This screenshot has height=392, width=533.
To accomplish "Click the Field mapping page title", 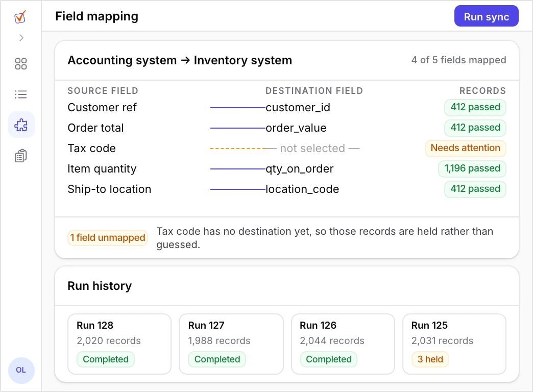I will (97, 16).
